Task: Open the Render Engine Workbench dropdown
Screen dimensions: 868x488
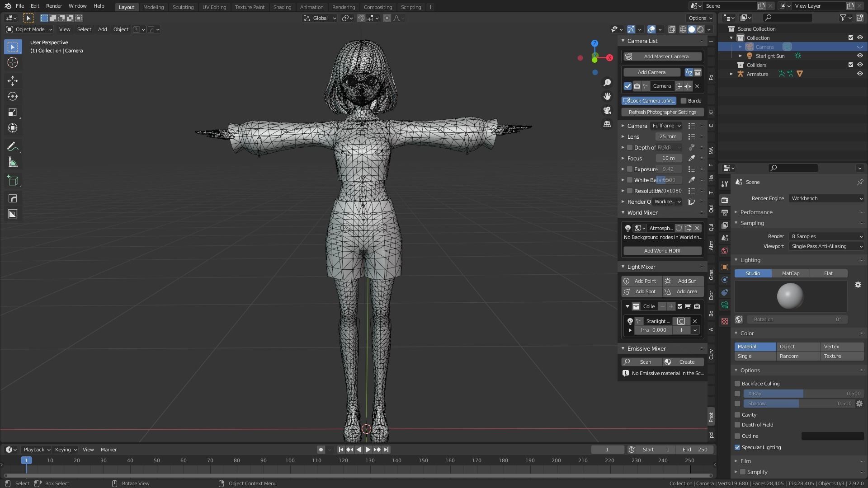Action: pos(826,198)
